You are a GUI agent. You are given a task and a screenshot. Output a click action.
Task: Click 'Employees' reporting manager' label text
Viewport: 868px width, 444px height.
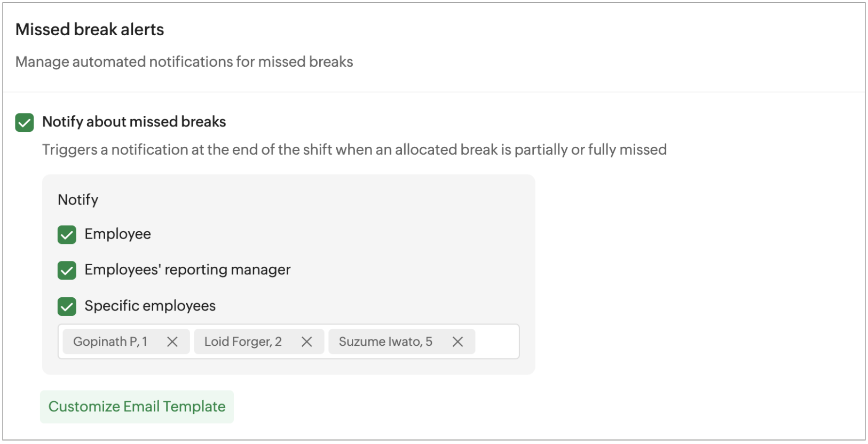[187, 269]
